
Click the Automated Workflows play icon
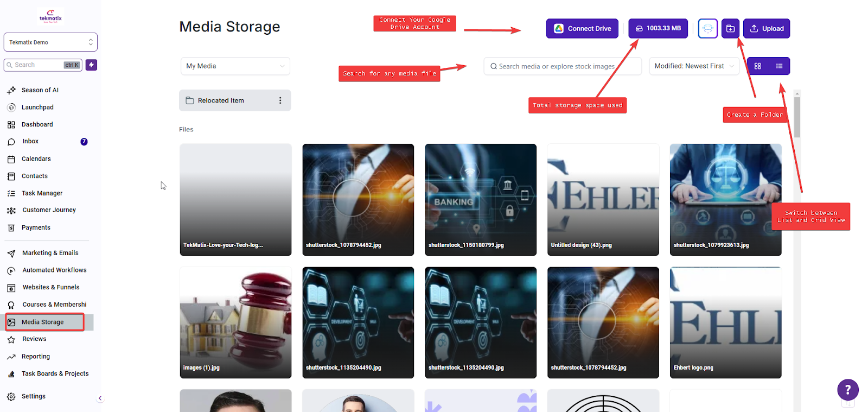click(x=11, y=270)
